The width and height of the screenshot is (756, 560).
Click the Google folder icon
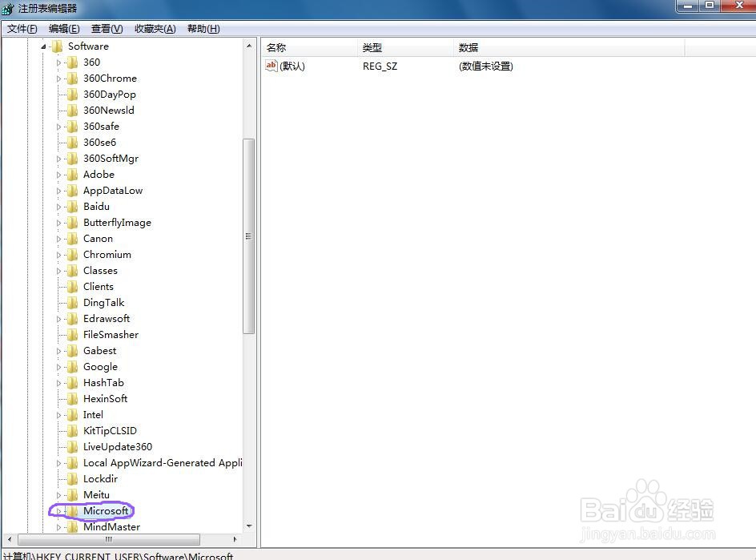tap(72, 367)
